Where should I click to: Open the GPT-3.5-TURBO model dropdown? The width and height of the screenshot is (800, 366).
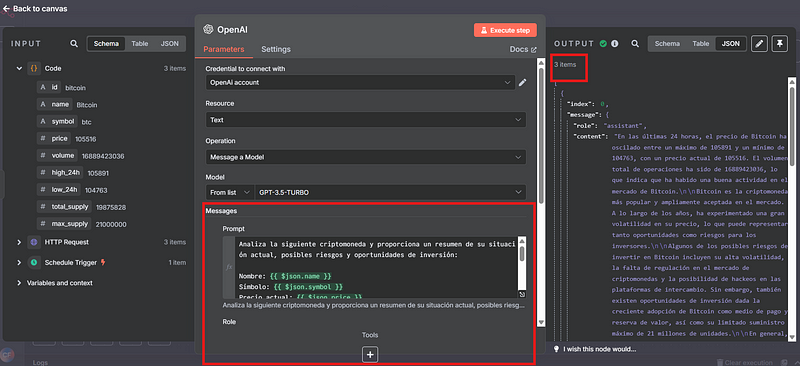coord(390,192)
